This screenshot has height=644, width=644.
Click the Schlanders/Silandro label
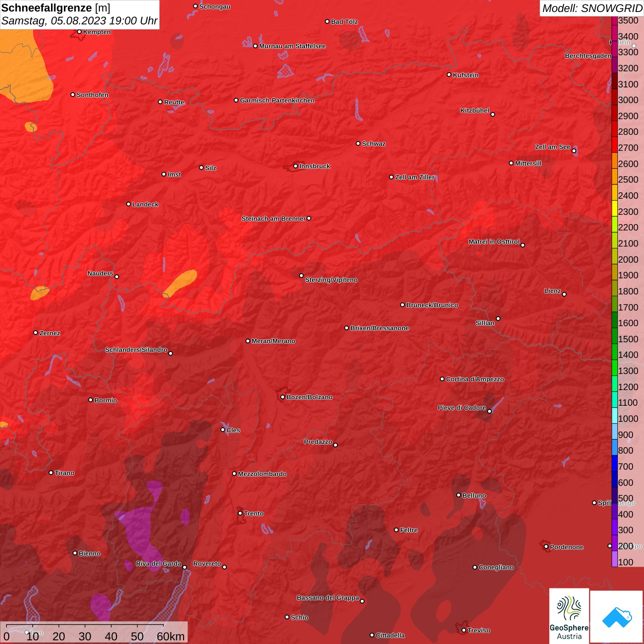coord(136,350)
